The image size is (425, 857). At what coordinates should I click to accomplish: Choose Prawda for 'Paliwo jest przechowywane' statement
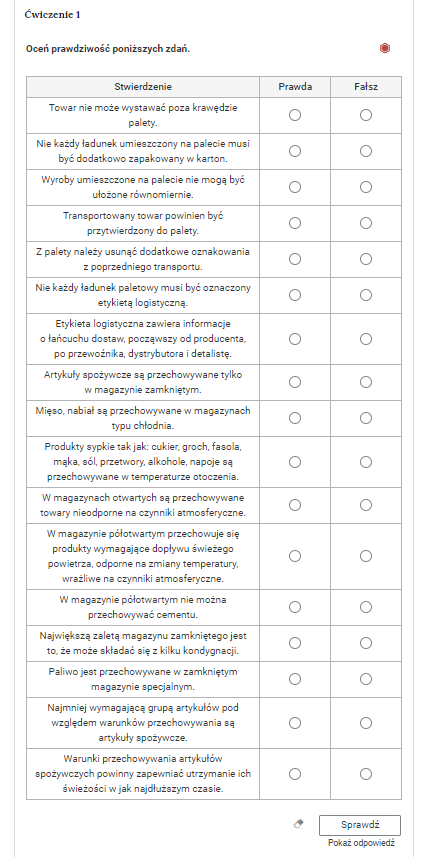pos(295,679)
